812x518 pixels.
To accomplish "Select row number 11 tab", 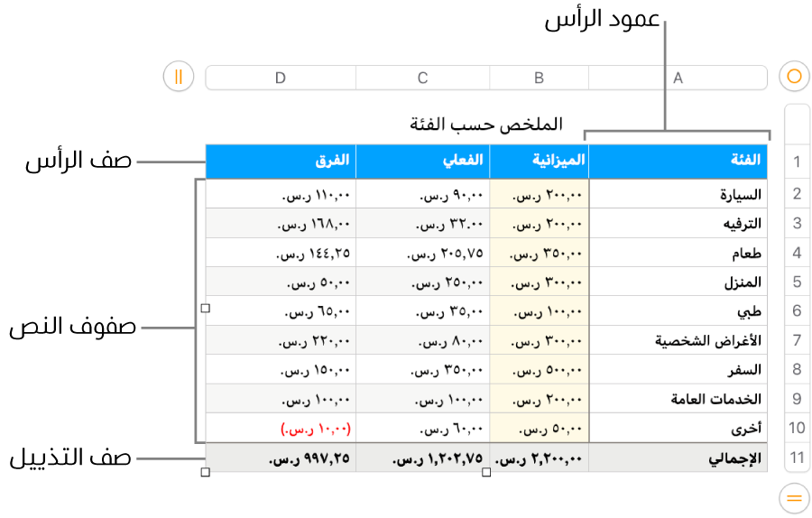I will [x=797, y=458].
